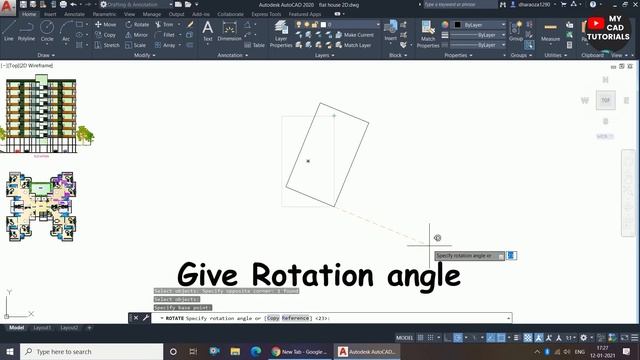Click the layer color swatch in Layers
640x360 pixels.
(x=323, y=24)
